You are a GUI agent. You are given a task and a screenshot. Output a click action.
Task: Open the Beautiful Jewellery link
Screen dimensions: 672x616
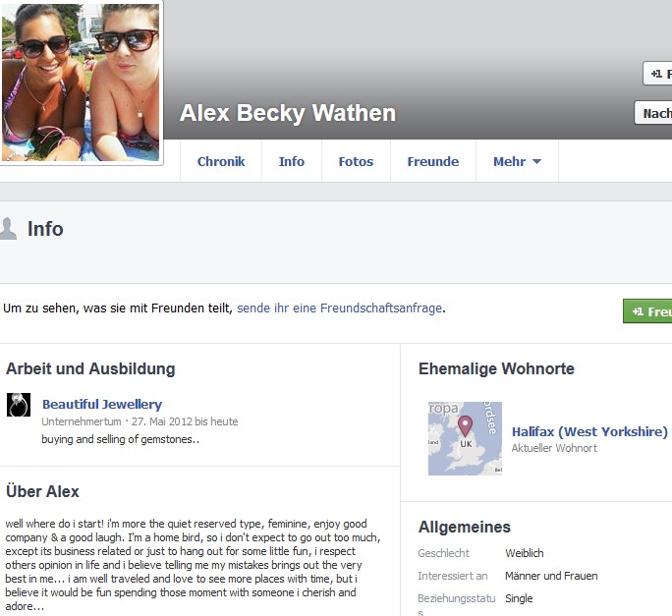point(102,404)
